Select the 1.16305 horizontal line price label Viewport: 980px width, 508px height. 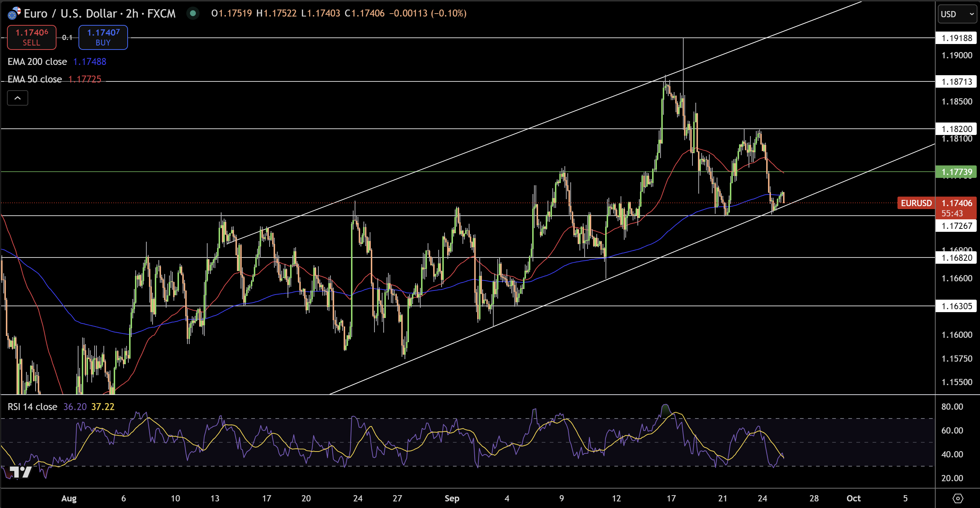click(957, 306)
